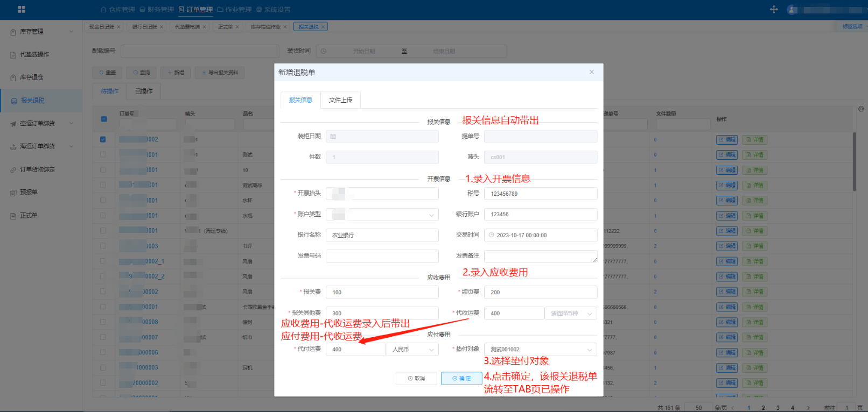Click the fullscreen move-arrows icon in header
Screen dimensions: 868x412
coord(774,10)
